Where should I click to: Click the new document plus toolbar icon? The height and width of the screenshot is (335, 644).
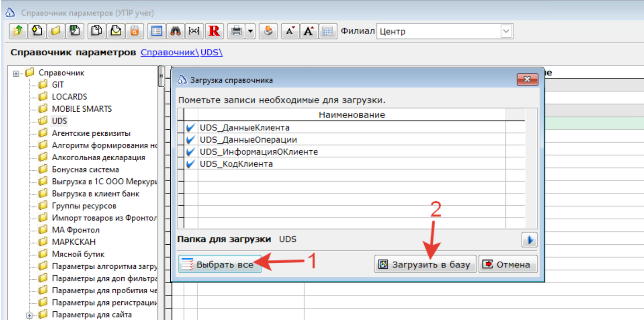click(36, 31)
